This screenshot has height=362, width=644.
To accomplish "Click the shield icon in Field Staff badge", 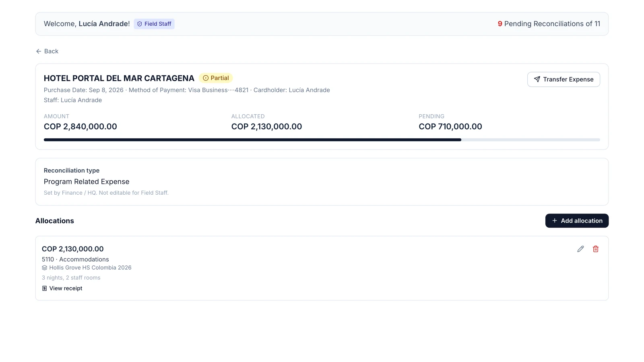I will (x=140, y=24).
